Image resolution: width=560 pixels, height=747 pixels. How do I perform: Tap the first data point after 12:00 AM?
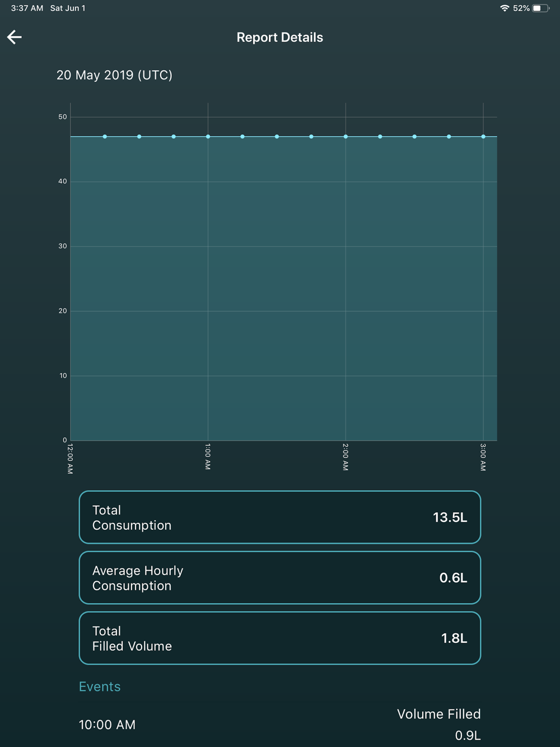pos(105,137)
